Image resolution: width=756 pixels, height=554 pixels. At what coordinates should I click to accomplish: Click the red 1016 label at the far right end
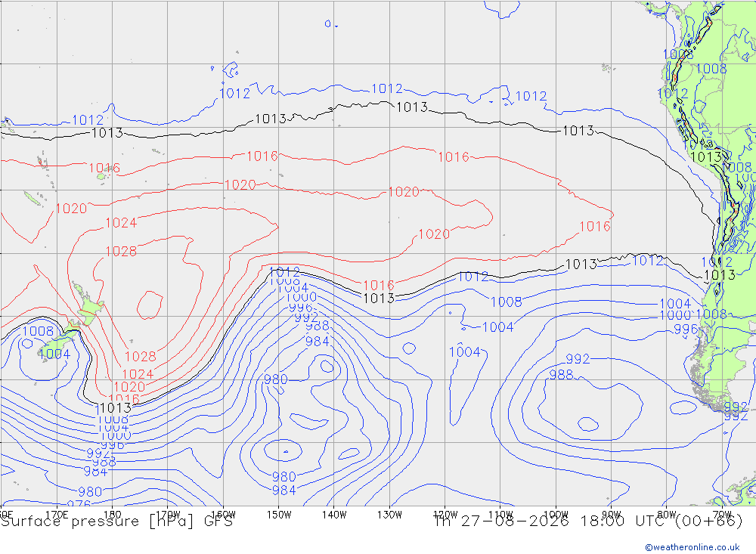(595, 227)
